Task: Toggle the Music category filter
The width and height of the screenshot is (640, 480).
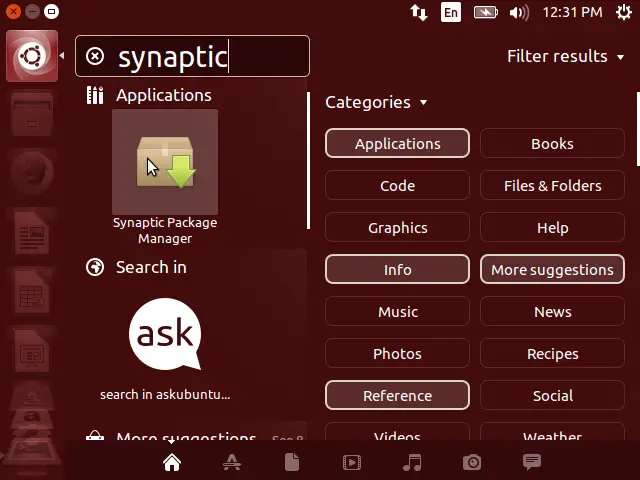Action: point(398,311)
